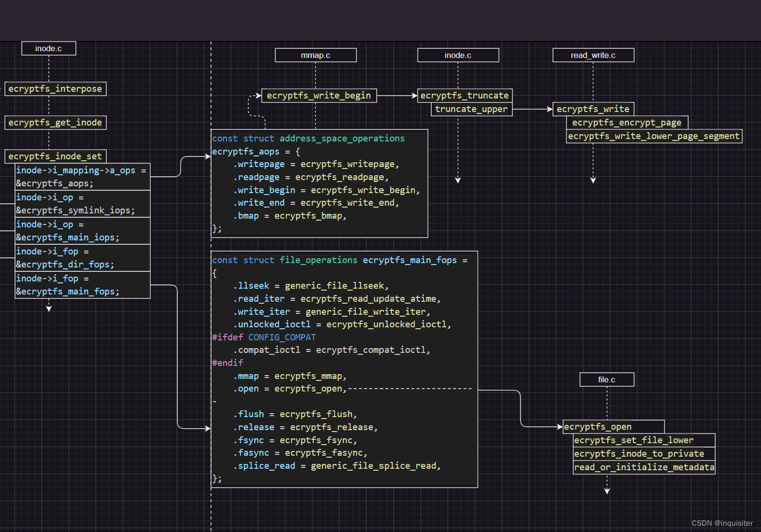
Task: Click the &ecryptfs_main_iops assignment
Action: [83, 231]
